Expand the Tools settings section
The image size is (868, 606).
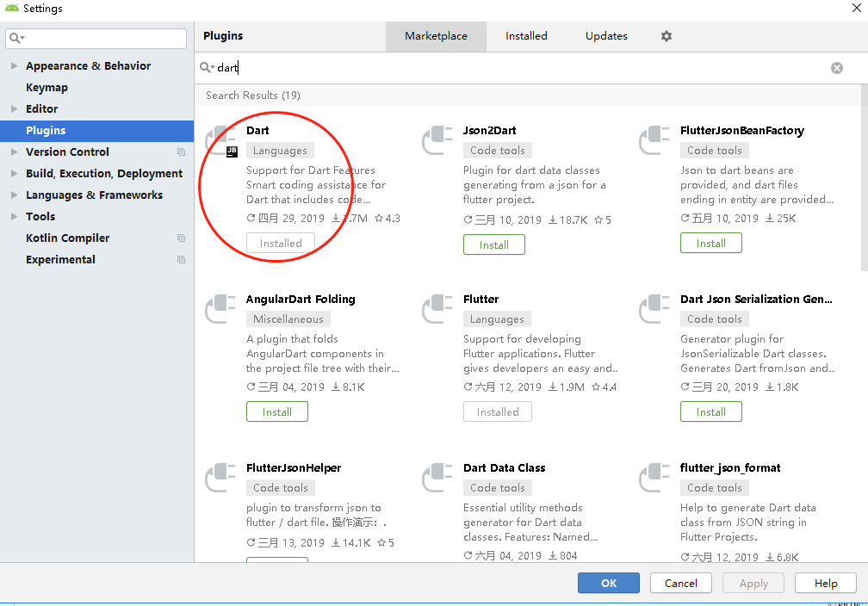(14, 216)
